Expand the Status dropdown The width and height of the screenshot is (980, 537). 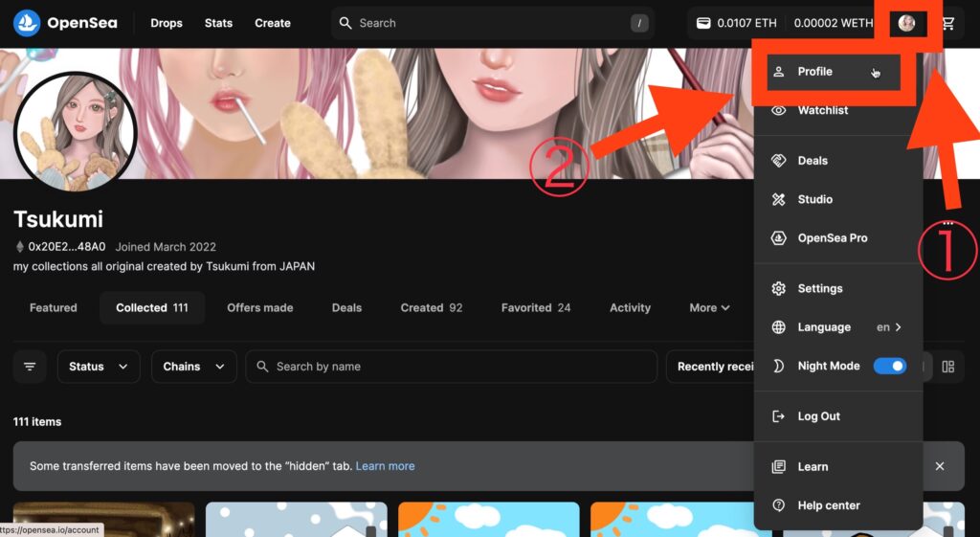99,367
